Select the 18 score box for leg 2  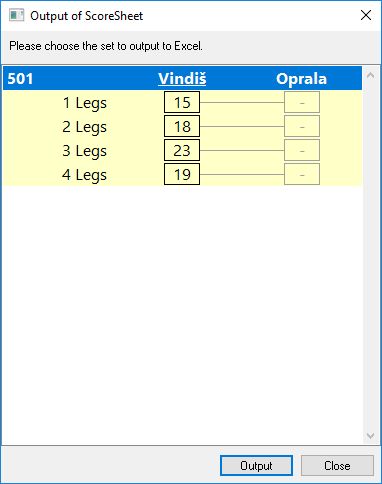182,126
